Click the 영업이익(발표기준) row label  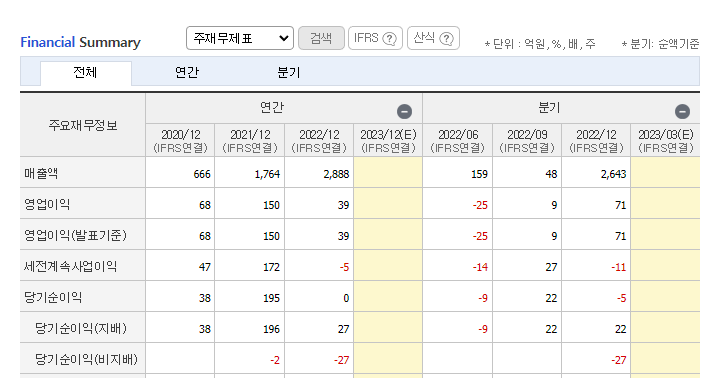[x=75, y=235]
